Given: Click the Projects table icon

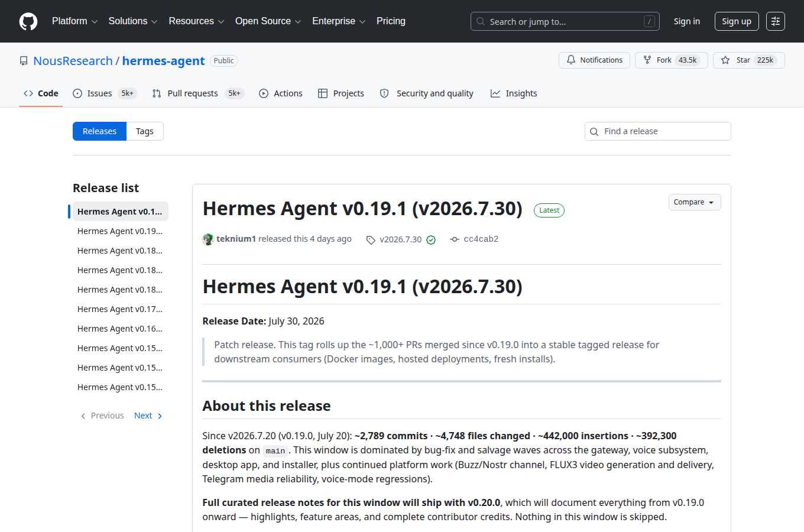Looking at the screenshot, I should pyautogui.click(x=323, y=93).
